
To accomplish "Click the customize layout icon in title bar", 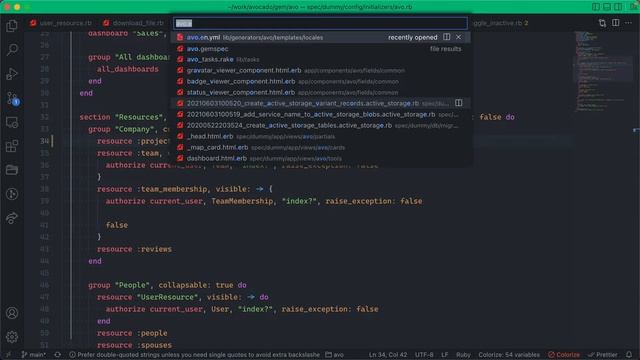I will (x=633, y=7).
